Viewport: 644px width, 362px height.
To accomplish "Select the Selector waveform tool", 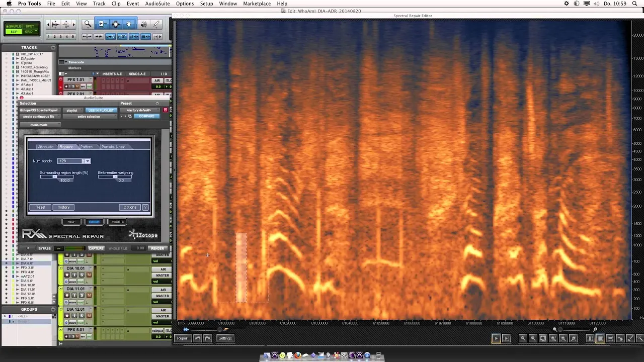I will click(115, 24).
